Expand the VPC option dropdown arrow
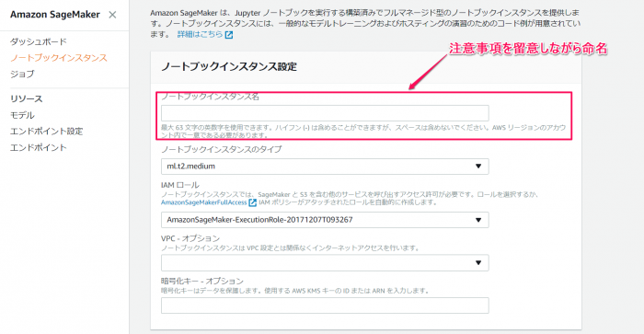The width and height of the screenshot is (644, 334). tap(478, 262)
